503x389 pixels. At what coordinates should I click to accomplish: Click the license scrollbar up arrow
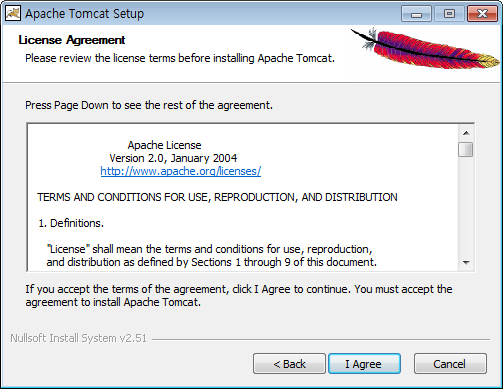(x=466, y=133)
